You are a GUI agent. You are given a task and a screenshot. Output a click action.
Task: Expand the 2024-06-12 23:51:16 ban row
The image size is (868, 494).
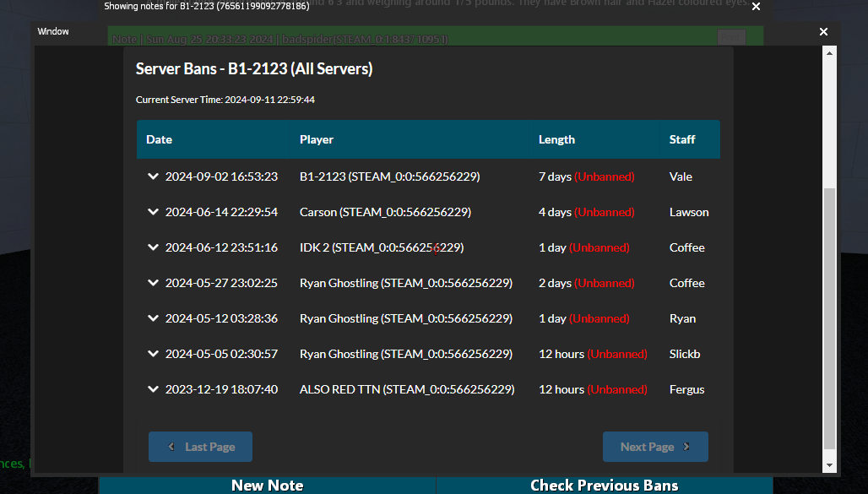[x=154, y=247]
